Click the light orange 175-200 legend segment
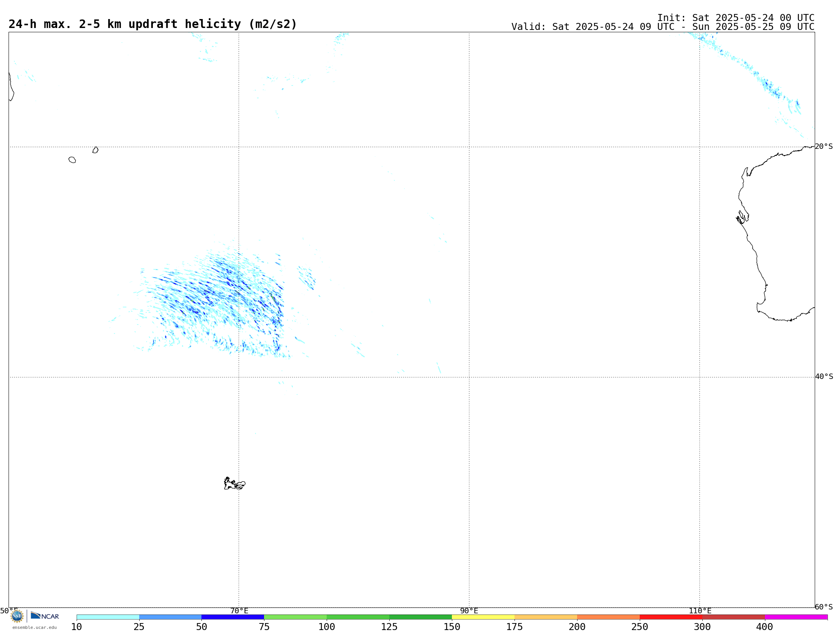Viewport: 840px width, 632px height. tap(546, 617)
